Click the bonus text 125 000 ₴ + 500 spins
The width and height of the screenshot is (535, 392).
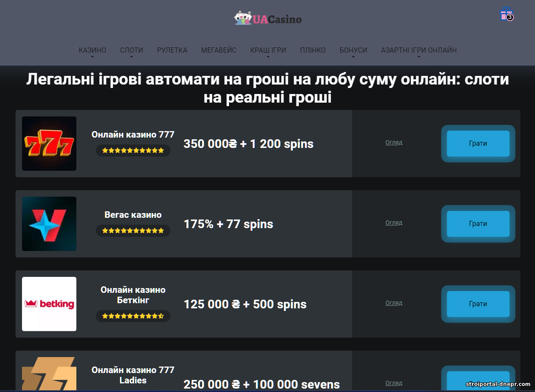pyautogui.click(x=245, y=304)
